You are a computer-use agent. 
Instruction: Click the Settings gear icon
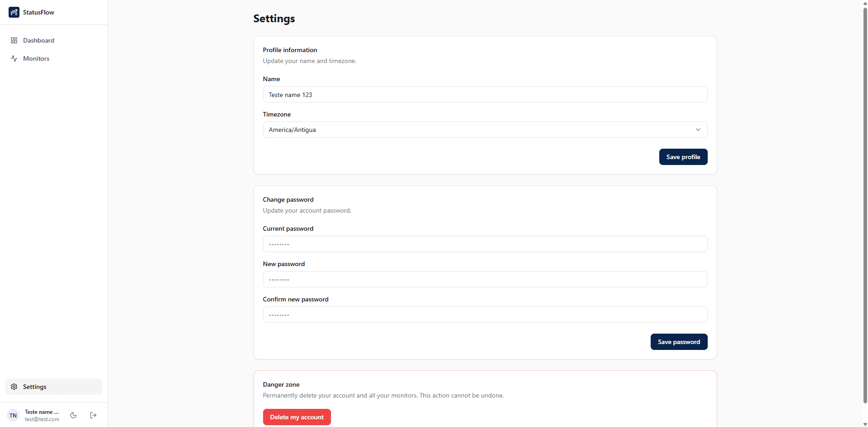pos(14,387)
